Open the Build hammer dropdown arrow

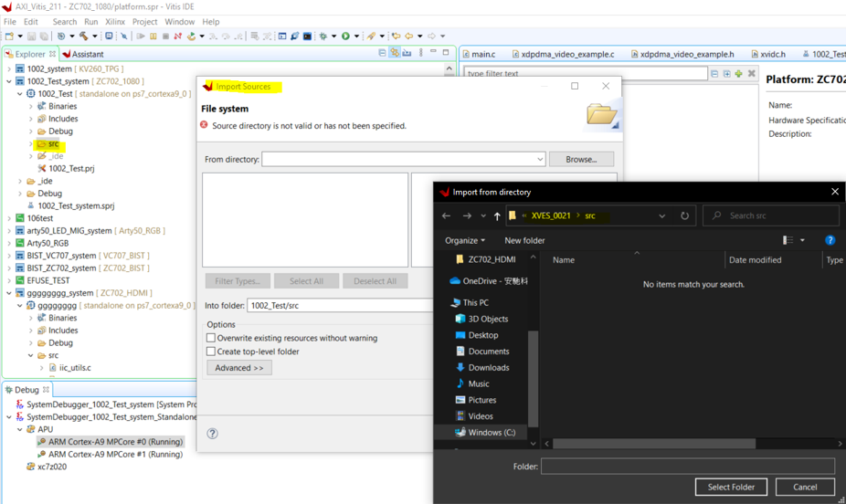click(x=94, y=37)
